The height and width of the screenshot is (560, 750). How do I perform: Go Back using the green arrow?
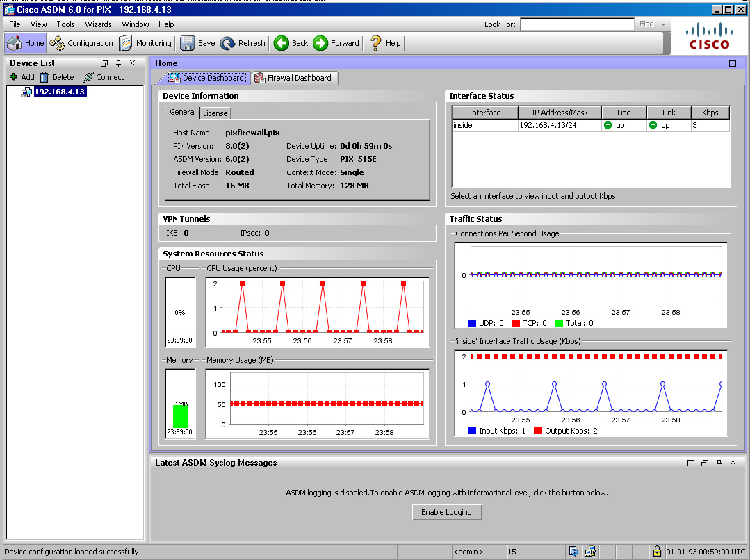click(291, 43)
